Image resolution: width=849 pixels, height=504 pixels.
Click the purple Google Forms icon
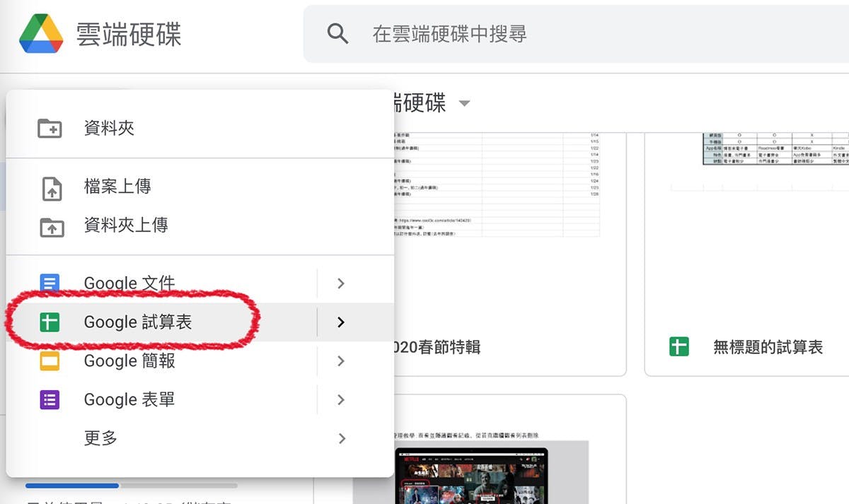pos(50,400)
